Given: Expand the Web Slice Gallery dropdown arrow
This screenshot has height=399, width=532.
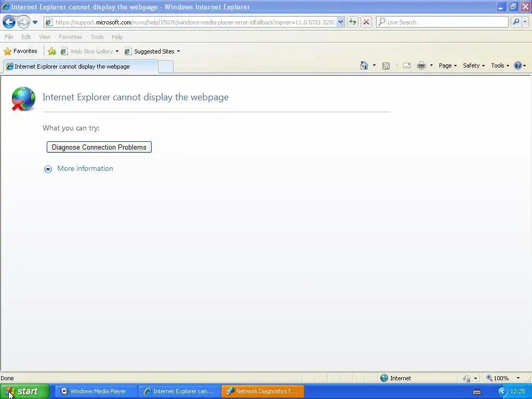Looking at the screenshot, I should (117, 51).
